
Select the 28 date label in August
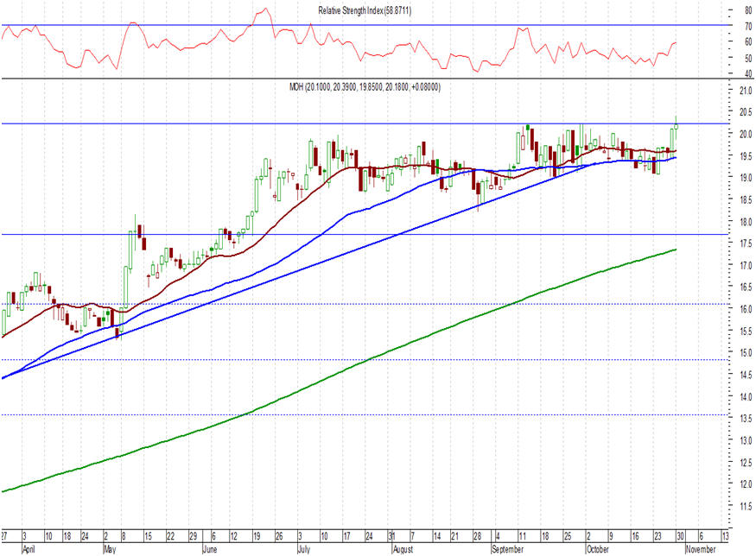click(477, 536)
